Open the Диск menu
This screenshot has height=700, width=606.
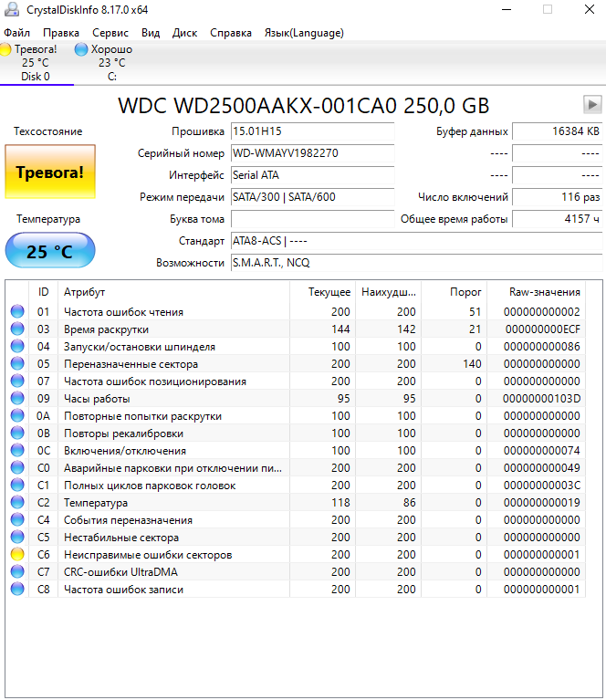[x=185, y=33]
